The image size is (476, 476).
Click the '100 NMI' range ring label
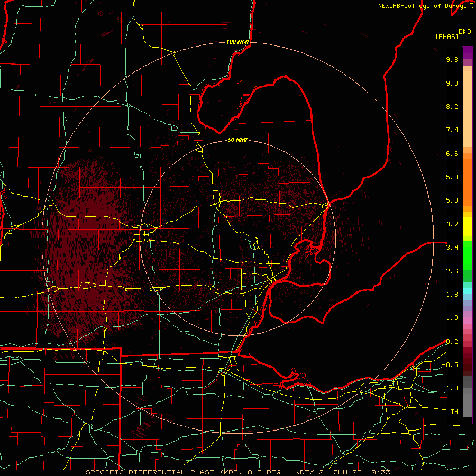click(237, 42)
